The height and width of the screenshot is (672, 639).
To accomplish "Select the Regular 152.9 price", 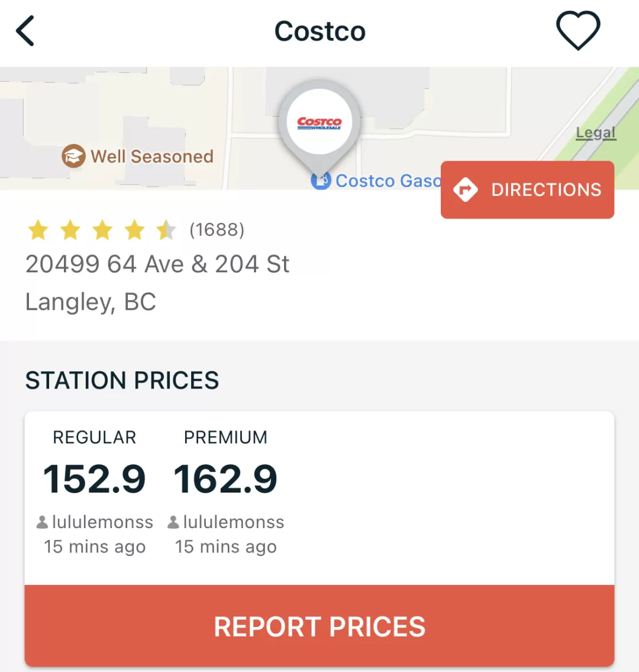I will pos(94,479).
